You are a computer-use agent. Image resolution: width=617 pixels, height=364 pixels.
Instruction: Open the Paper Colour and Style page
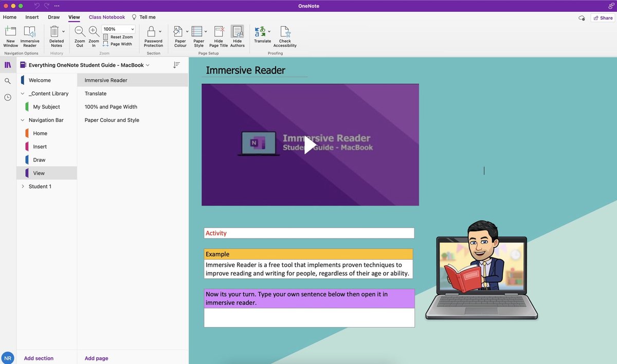point(133,120)
